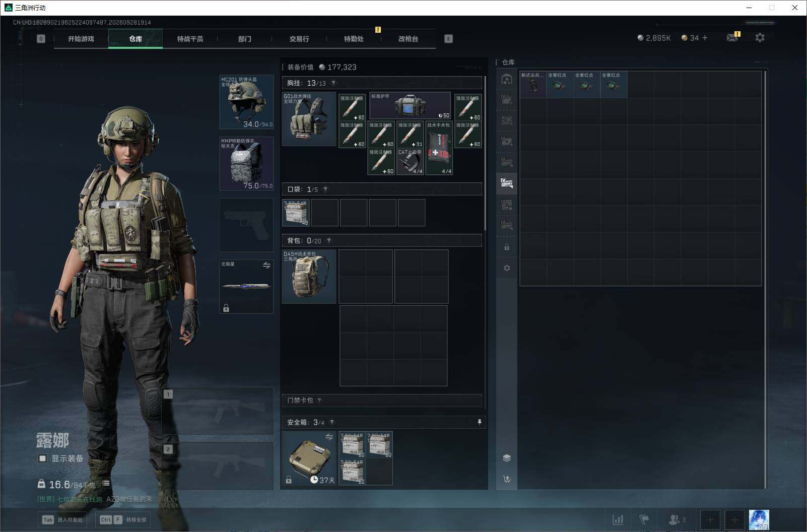Expand the weight details list icon
Image resolution: width=807 pixels, height=532 pixels.
coord(106,483)
